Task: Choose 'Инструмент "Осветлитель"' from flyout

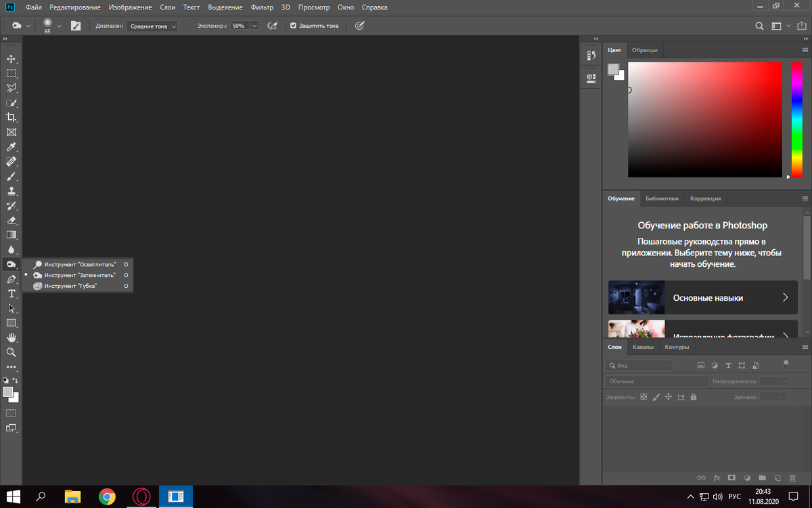Action: click(80, 264)
